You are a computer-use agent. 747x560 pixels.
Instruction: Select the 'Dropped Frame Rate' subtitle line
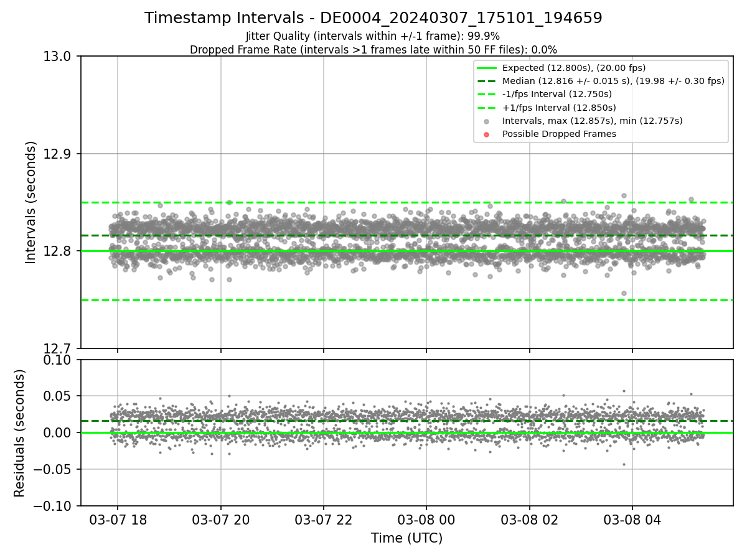coord(374,50)
